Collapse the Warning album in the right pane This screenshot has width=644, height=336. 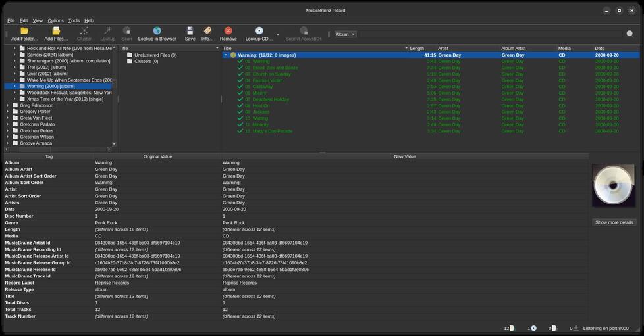coord(226,55)
